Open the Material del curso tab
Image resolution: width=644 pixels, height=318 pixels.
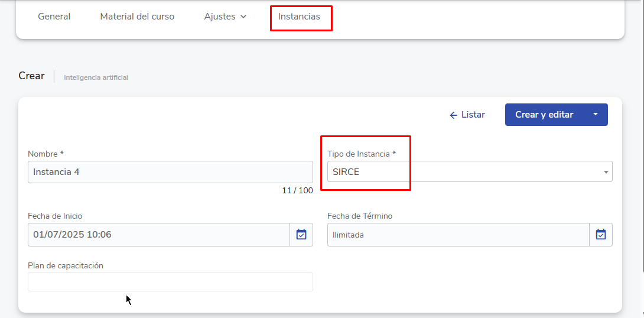tap(137, 17)
